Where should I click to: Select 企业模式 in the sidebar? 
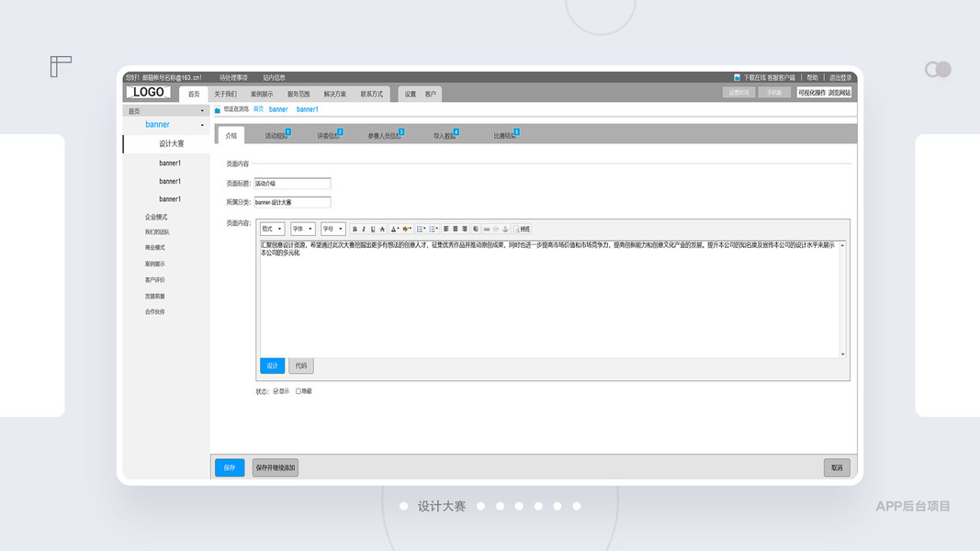pos(156,217)
